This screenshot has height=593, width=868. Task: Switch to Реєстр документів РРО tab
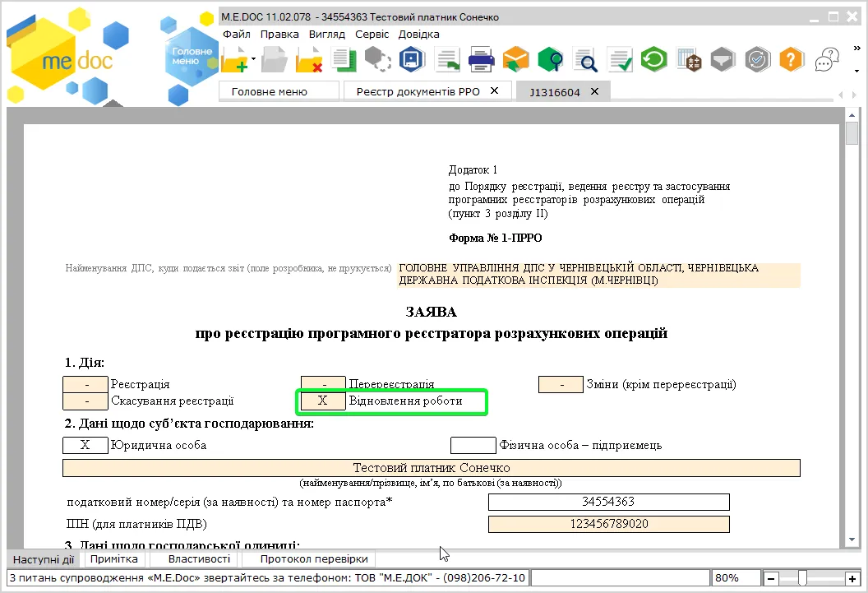tap(418, 92)
